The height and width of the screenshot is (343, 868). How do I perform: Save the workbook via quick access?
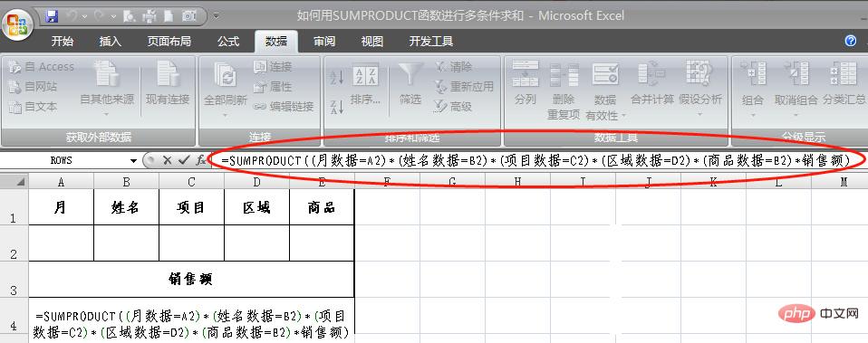[52, 16]
